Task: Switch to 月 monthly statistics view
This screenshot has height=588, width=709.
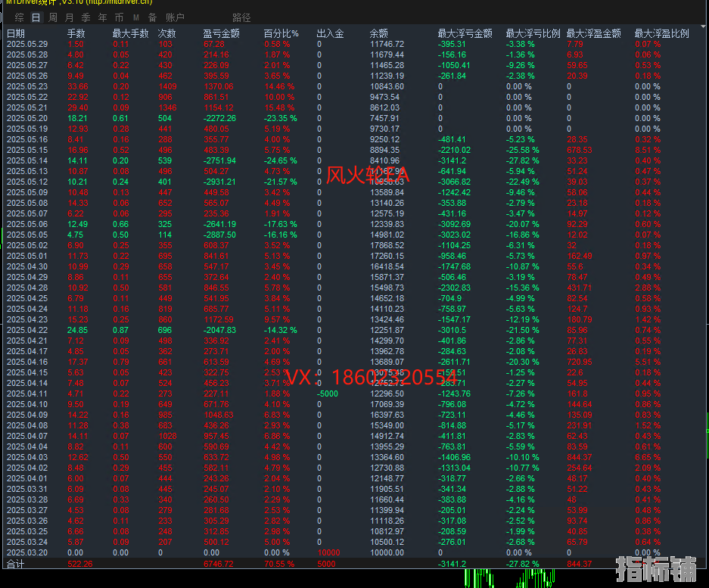Action: click(x=69, y=17)
